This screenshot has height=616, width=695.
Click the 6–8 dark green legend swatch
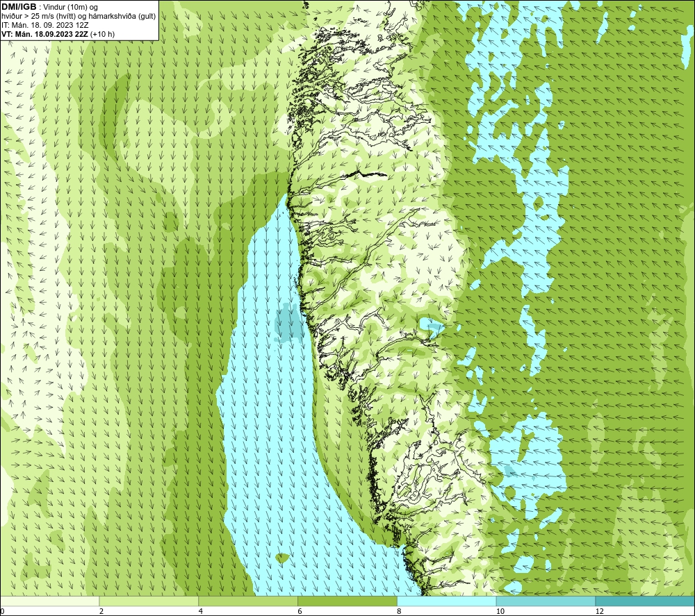pyautogui.click(x=347, y=601)
